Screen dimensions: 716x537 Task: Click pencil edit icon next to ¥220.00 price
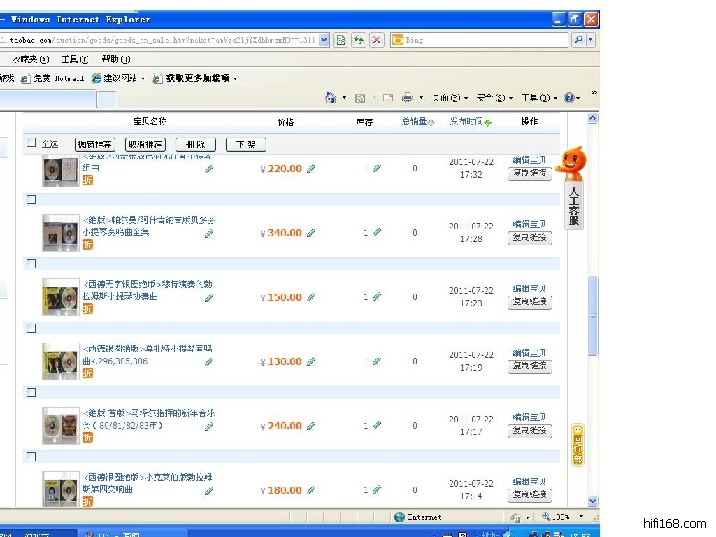(311, 169)
